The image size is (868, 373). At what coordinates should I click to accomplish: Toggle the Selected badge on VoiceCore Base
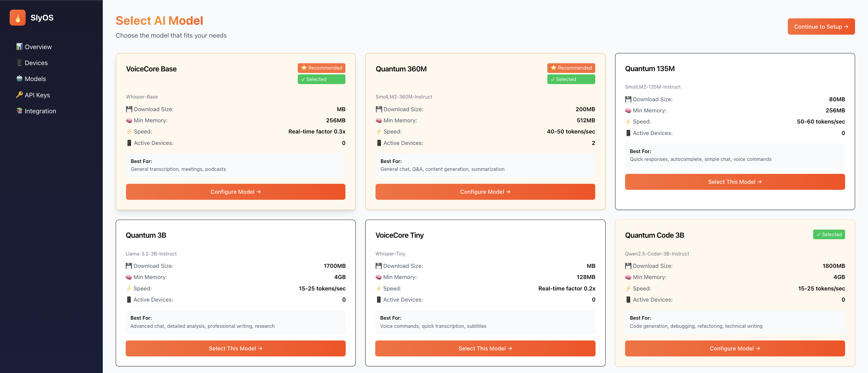click(x=321, y=79)
